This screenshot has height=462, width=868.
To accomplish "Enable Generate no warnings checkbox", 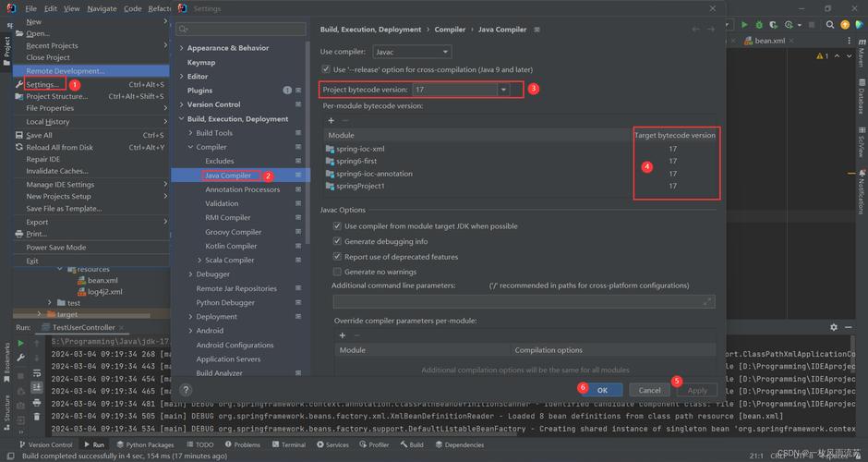I will [x=337, y=272].
